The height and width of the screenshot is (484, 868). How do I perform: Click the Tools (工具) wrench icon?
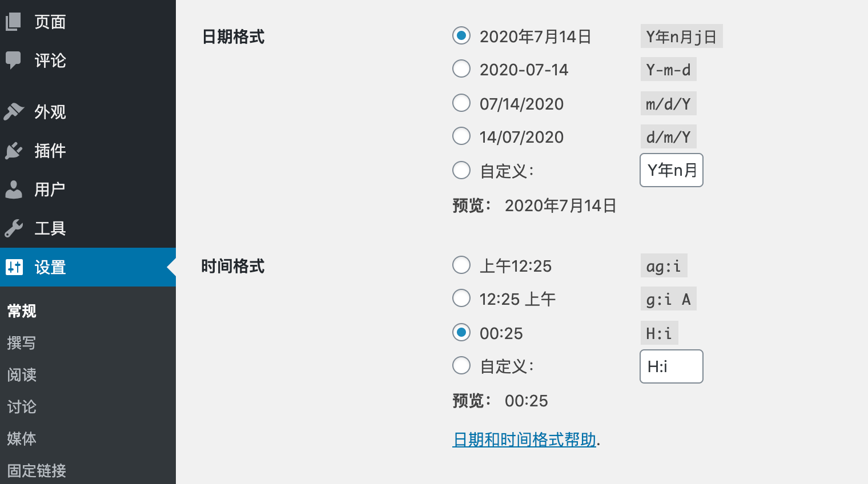14,228
